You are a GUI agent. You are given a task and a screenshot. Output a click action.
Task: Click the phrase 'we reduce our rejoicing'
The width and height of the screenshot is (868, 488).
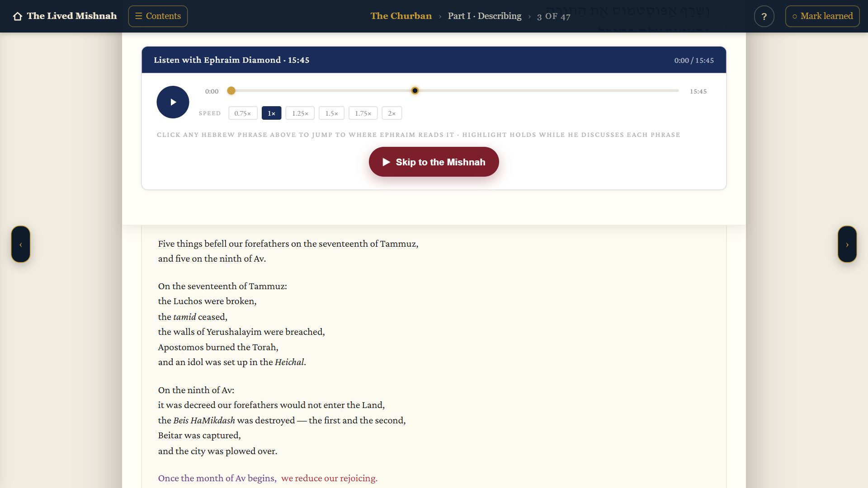(329, 478)
